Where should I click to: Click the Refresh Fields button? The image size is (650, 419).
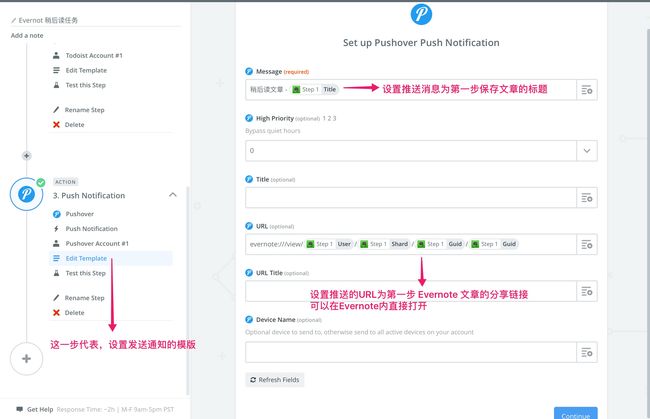274,380
